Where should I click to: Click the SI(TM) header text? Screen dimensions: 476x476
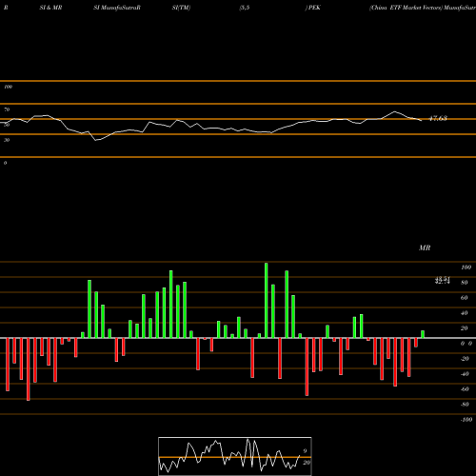coord(181,8)
